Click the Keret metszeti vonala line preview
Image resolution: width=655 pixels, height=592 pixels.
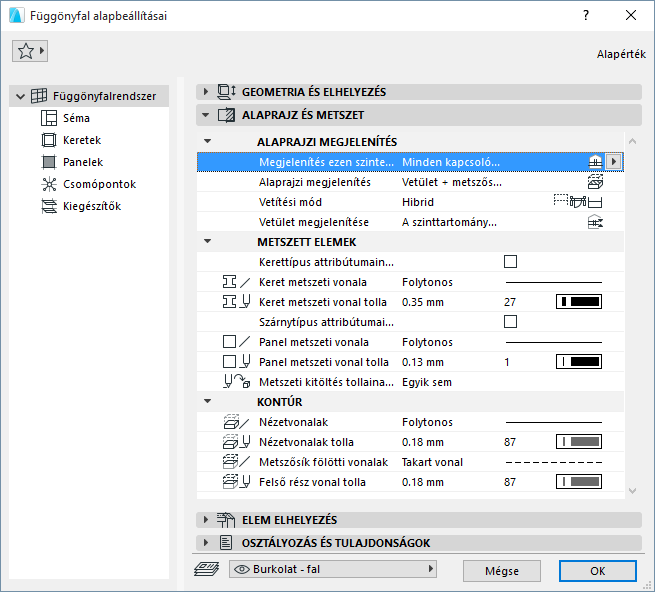tap(553, 282)
